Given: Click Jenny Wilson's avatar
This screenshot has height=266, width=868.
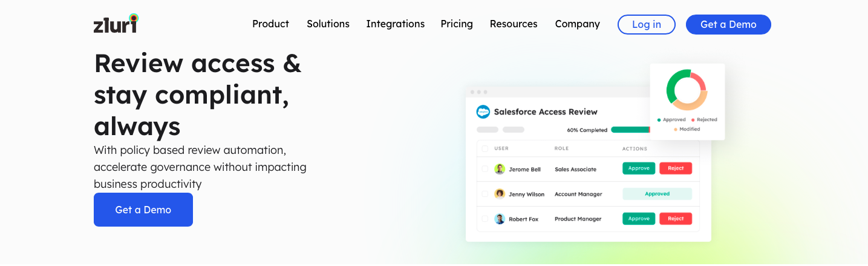Looking at the screenshot, I should (500, 194).
